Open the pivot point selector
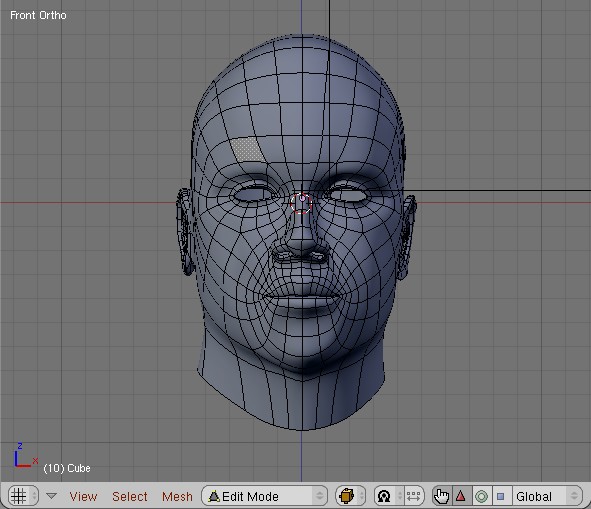Screen dimensions: 591x509 (x=388, y=496)
